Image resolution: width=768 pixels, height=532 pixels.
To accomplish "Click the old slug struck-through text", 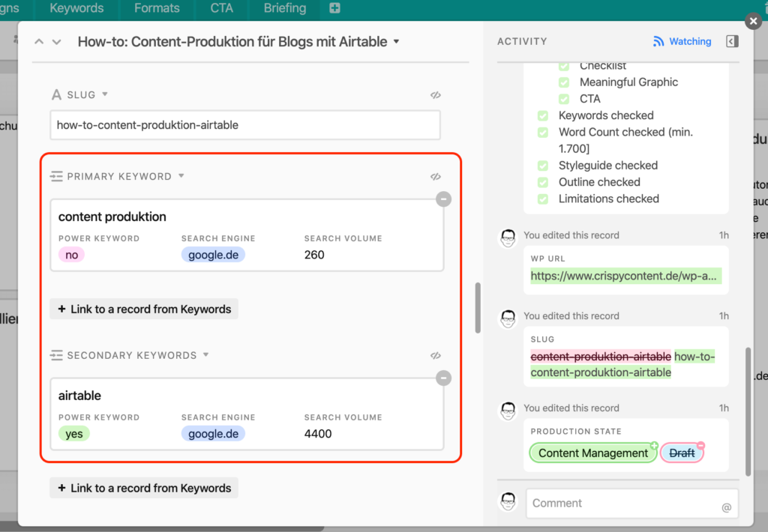I will tap(601, 357).
